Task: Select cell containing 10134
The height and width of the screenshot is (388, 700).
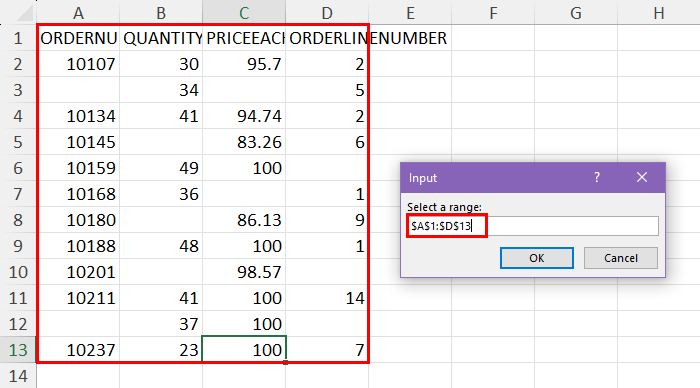Action: pyautogui.click(x=78, y=116)
